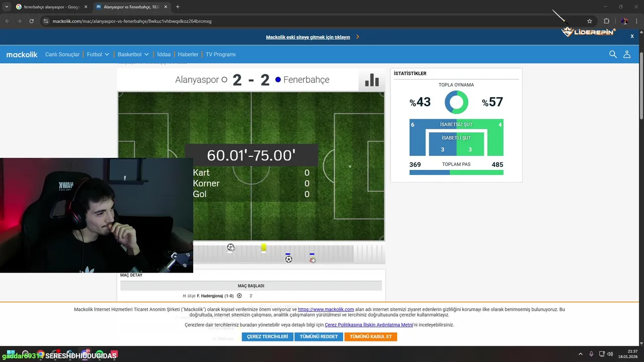This screenshot has width=644, height=362.
Task: Select the Fenerbahçe goal ball marker on timeline
Action: pyautogui.click(x=288, y=259)
